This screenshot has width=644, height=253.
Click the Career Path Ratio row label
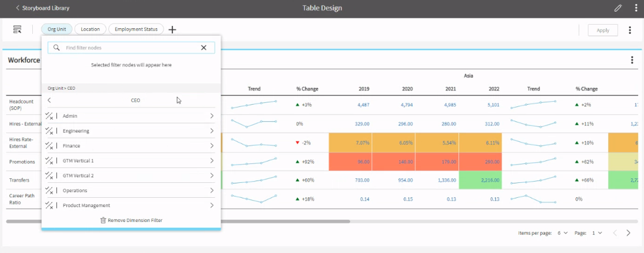21,199
